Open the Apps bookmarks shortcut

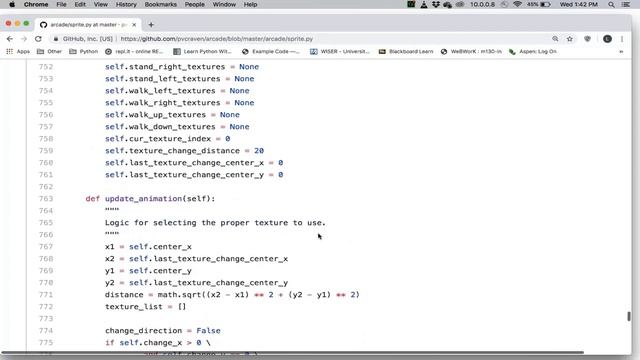18,51
